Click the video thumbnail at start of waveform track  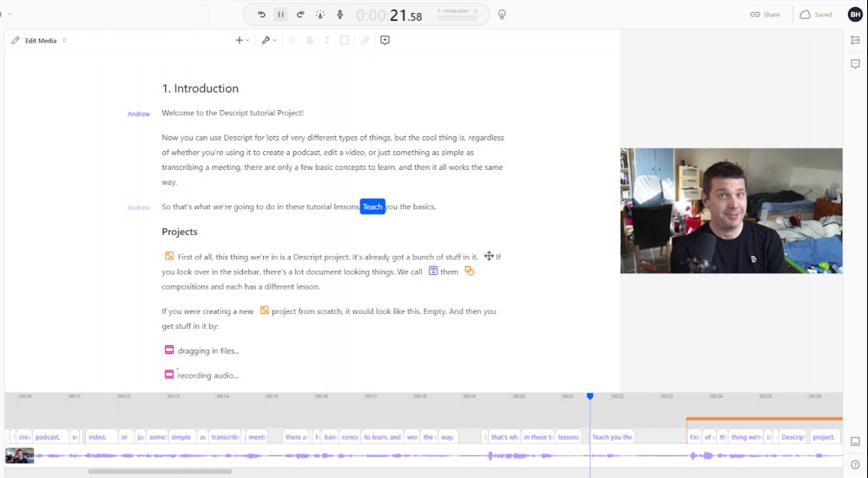click(x=20, y=455)
